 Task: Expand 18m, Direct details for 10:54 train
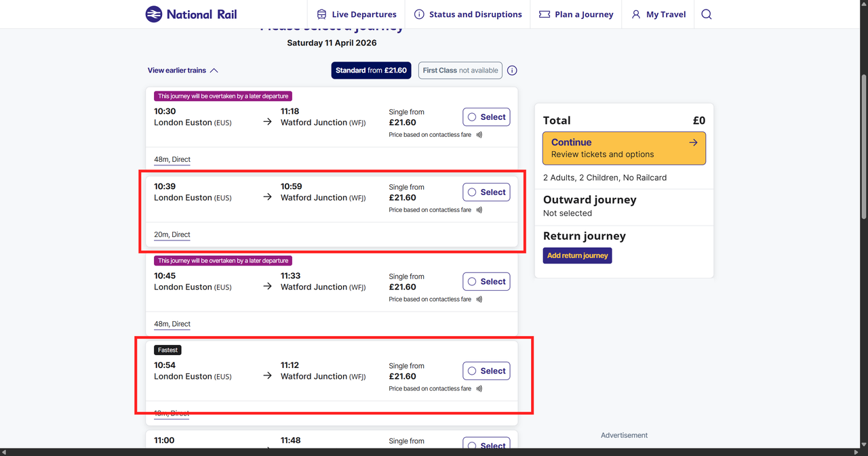(172, 413)
